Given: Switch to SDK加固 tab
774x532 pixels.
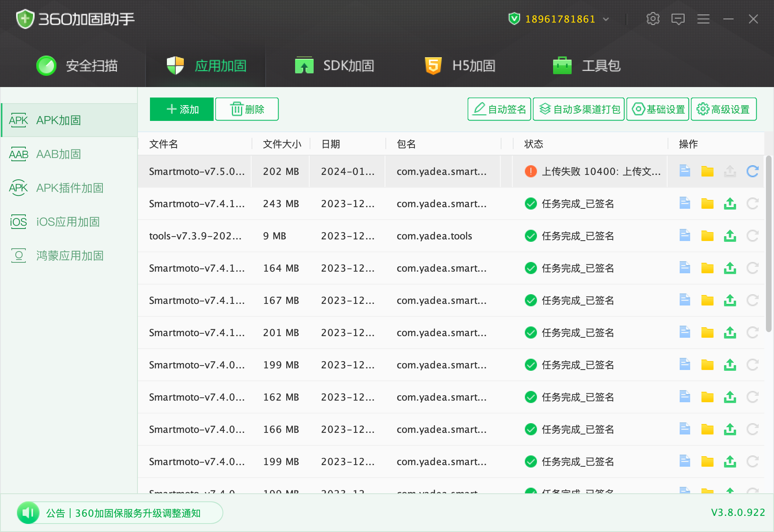Looking at the screenshot, I should (x=334, y=66).
